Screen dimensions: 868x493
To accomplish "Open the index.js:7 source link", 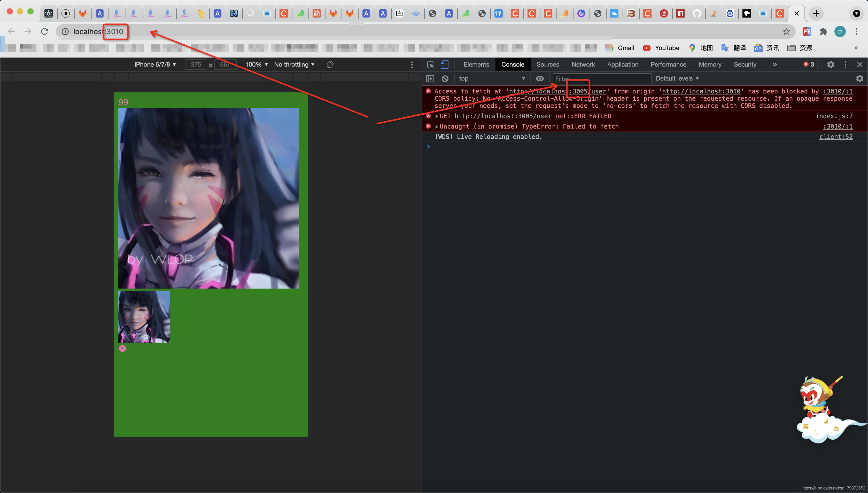I will pyautogui.click(x=834, y=116).
